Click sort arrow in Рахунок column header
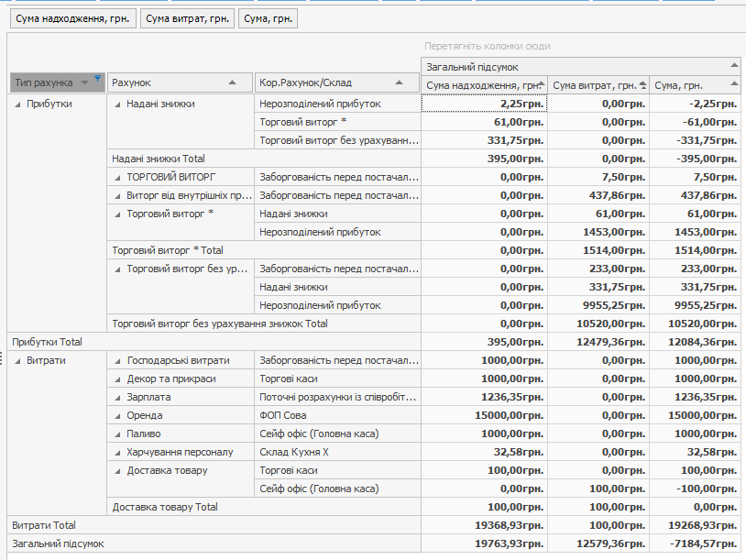 (233, 82)
